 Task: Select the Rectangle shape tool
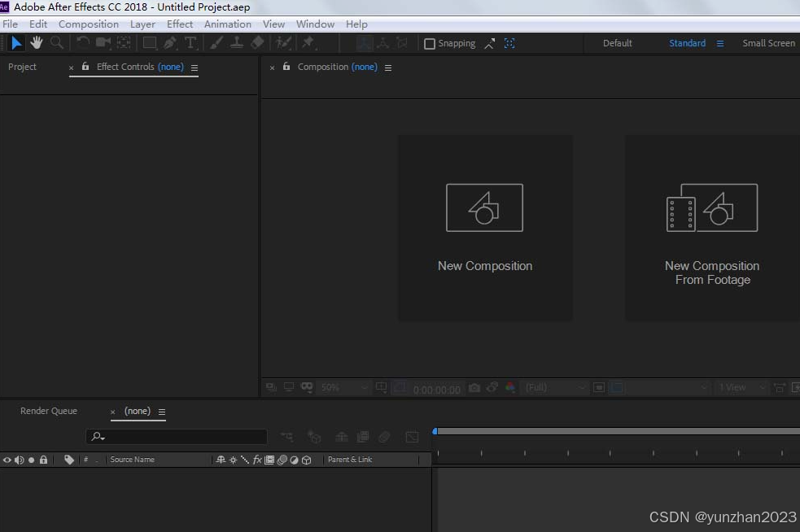pos(150,43)
